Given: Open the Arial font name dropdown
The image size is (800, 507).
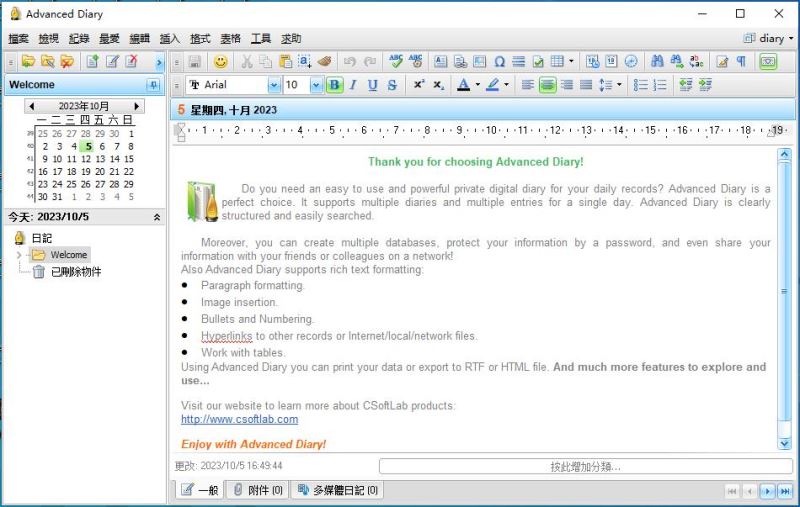Looking at the screenshot, I should point(274,85).
